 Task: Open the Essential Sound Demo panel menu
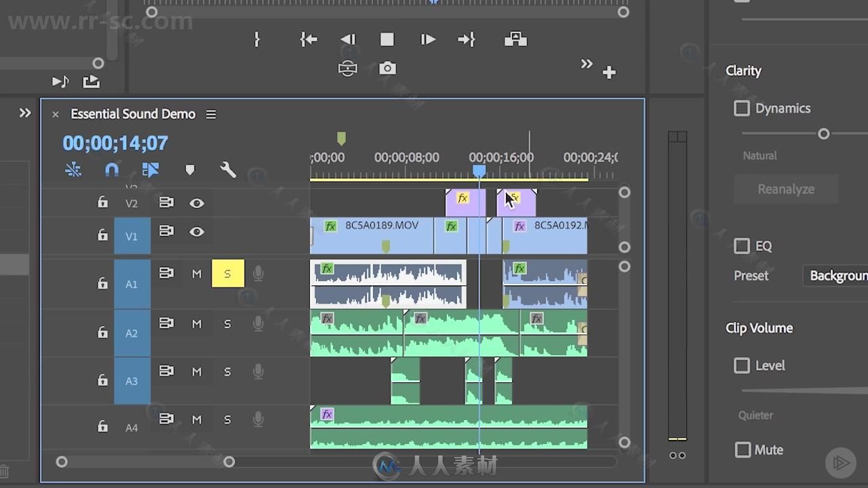pos(211,115)
